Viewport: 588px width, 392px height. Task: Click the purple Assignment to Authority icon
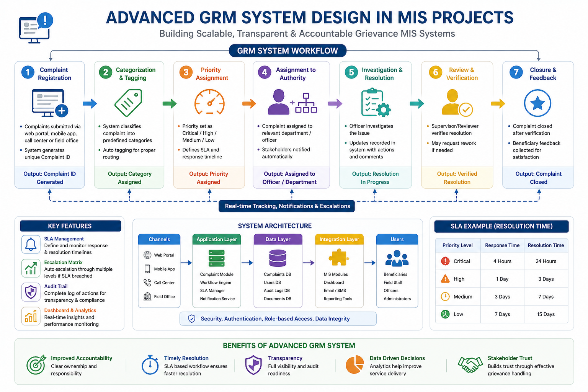(x=292, y=102)
